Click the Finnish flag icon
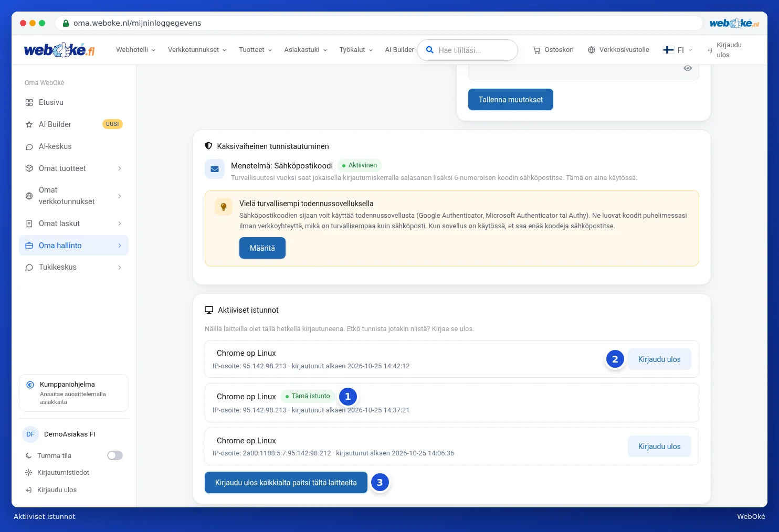The image size is (779, 532). [x=668, y=50]
